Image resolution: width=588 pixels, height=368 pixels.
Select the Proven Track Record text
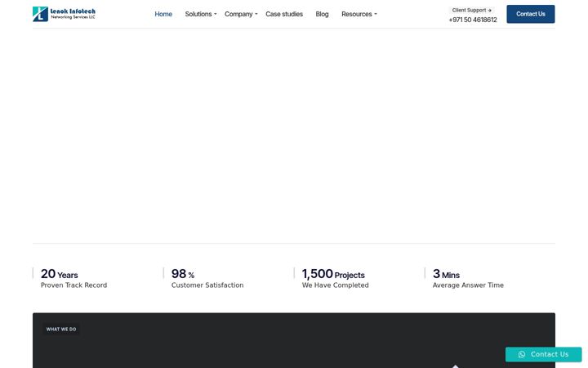pyautogui.click(x=73, y=285)
